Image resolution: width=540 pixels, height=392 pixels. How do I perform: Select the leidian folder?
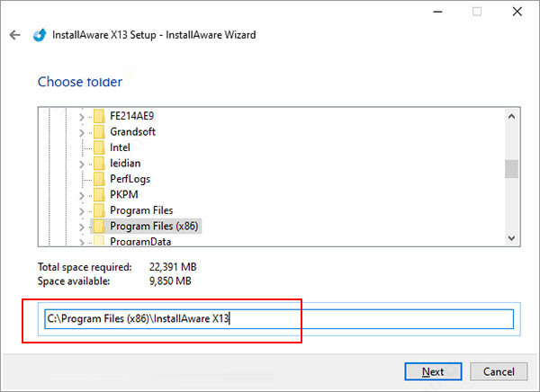[125, 163]
